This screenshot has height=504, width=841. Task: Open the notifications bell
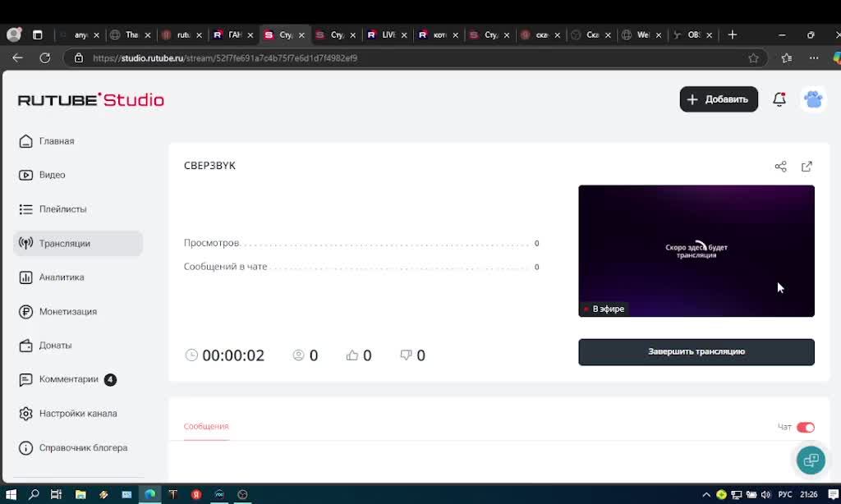click(x=779, y=99)
